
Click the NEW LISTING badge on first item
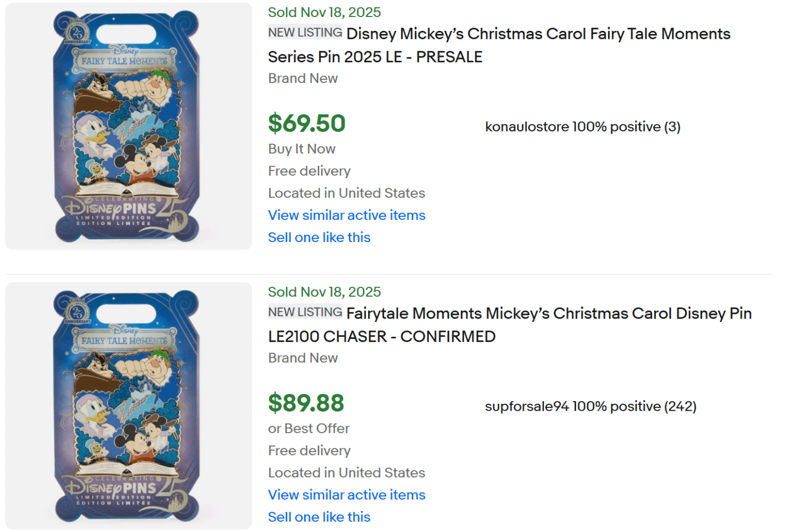coord(304,32)
